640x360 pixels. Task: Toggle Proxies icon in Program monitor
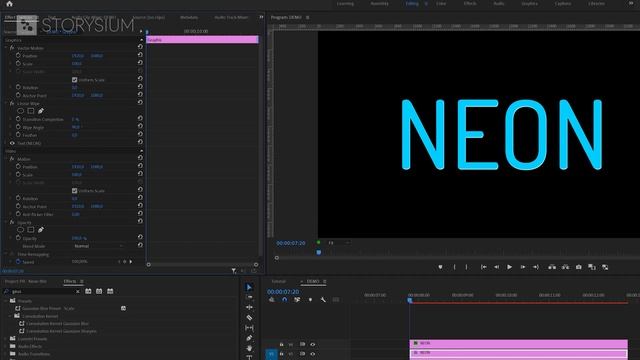(605, 267)
